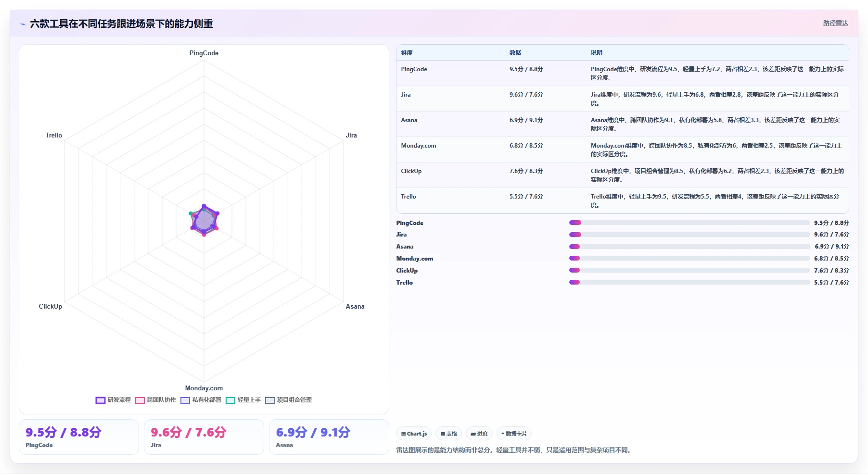The image size is (868, 474).
Task: Toggle the 项目组合管理 legend series
Action: 288,400
